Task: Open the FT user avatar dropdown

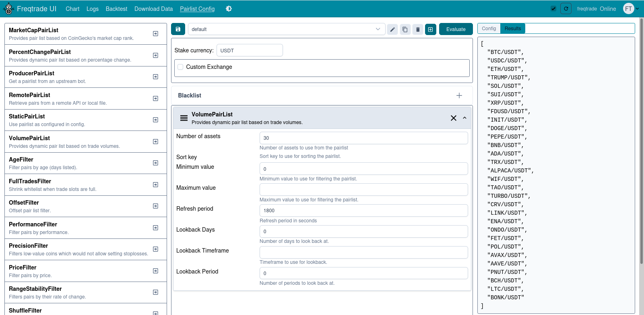Action: [630, 9]
